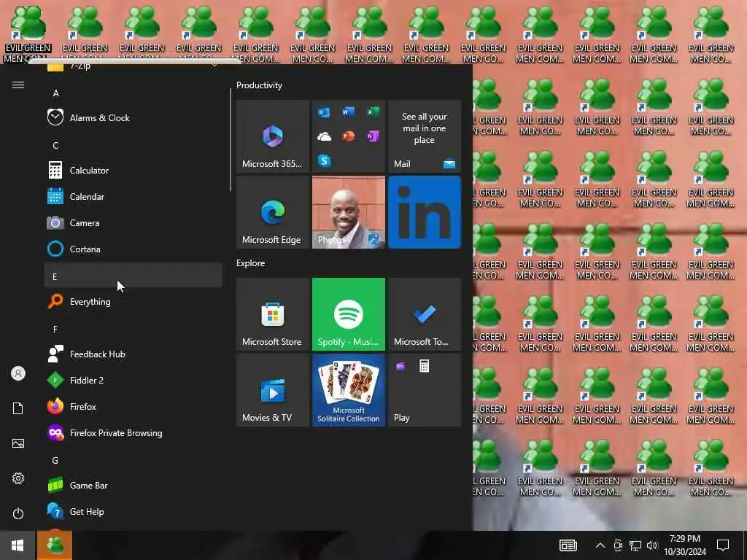Select the letter G group header

coord(133,460)
